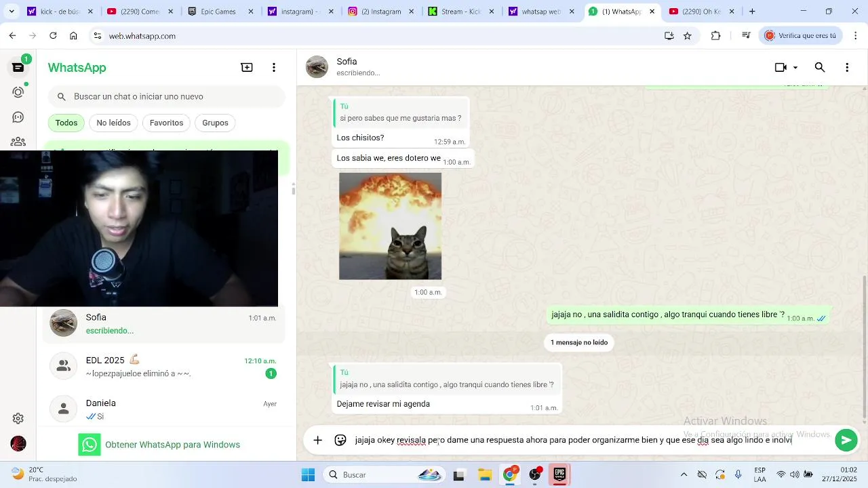
Task: Reload the web.whatsapp.com page
Action: [x=53, y=36]
